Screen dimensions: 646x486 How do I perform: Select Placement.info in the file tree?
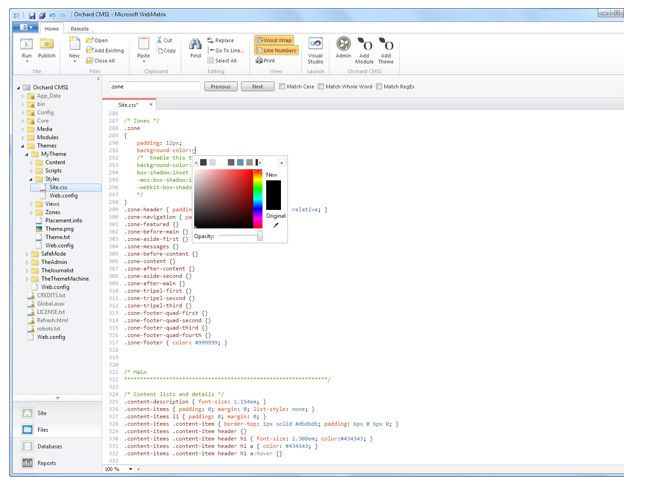click(63, 220)
